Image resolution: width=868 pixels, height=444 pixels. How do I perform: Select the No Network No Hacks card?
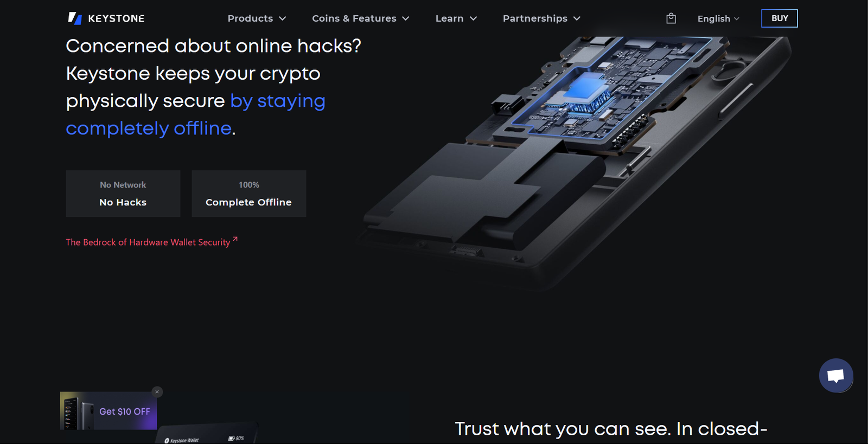pyautogui.click(x=123, y=194)
